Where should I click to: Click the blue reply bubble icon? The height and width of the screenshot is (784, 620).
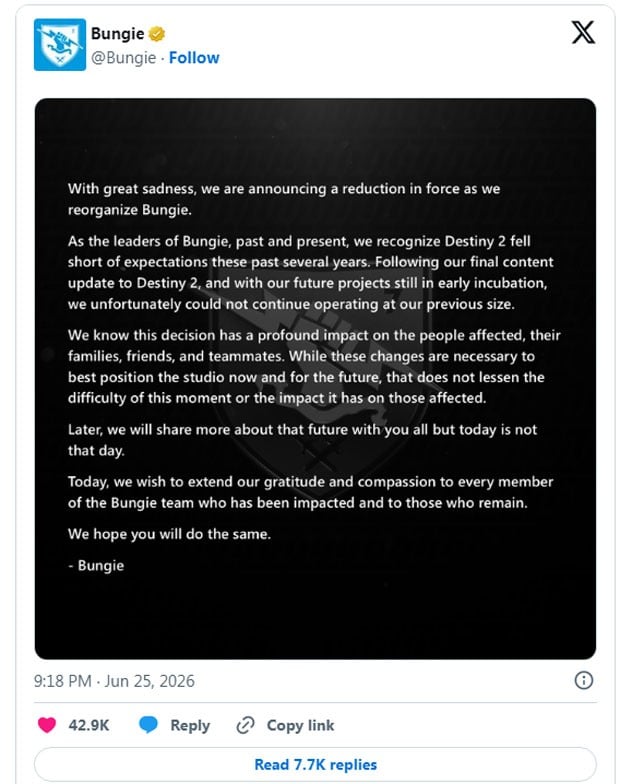point(148,724)
